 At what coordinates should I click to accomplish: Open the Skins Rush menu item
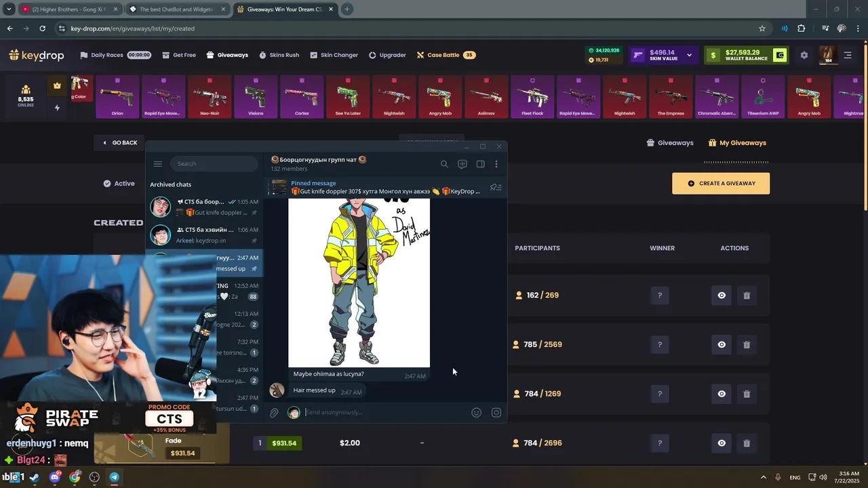[x=279, y=55]
